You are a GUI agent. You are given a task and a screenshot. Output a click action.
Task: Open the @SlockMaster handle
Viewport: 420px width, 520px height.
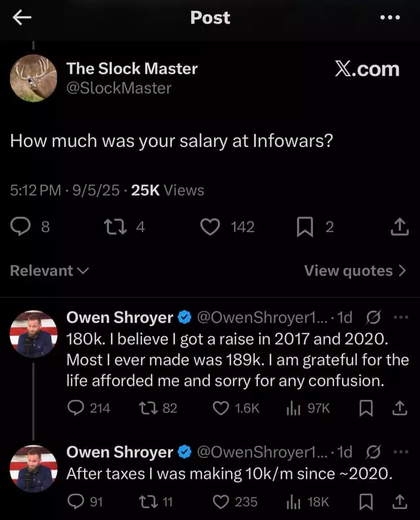click(x=119, y=88)
